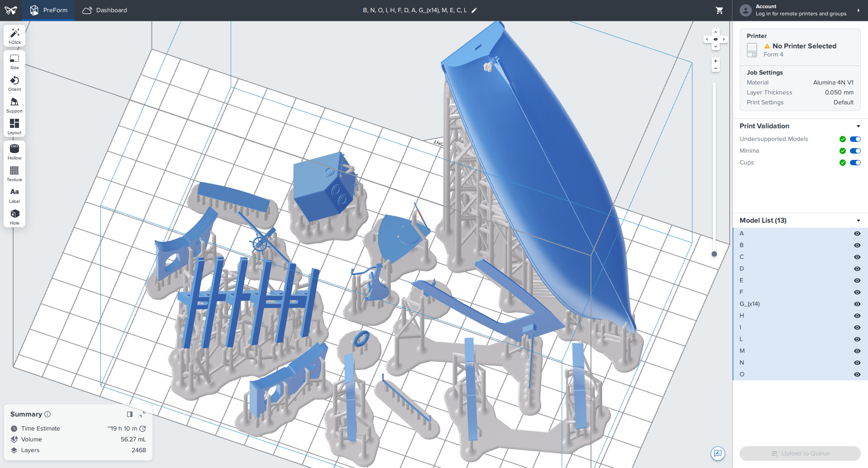Open the Hollow tool

tap(14, 152)
